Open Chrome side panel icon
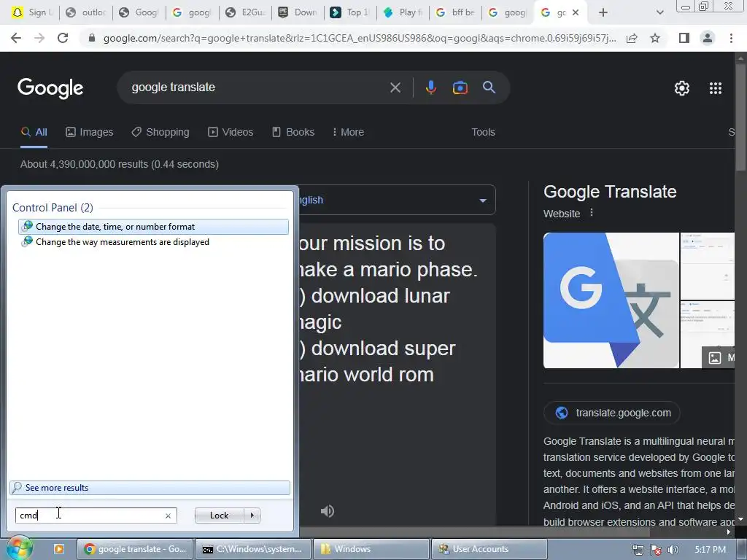Screen dimensions: 747x560 point(684,38)
